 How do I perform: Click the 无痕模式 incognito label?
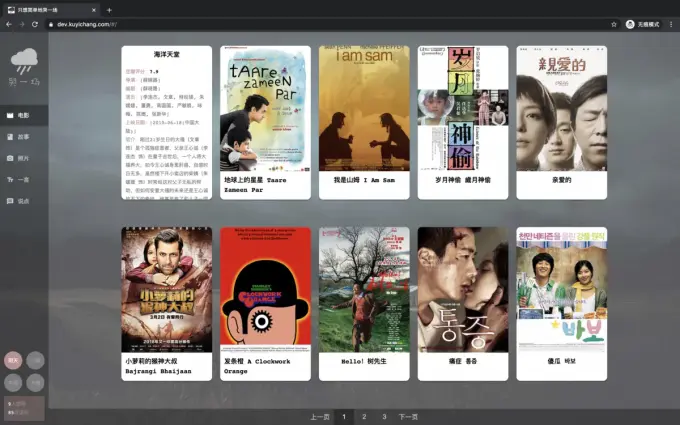pos(648,24)
